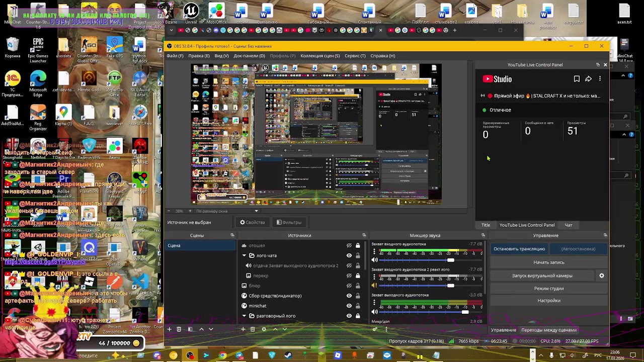Move scene down with arrow icon
This screenshot has height=362, width=644.
pos(211,329)
